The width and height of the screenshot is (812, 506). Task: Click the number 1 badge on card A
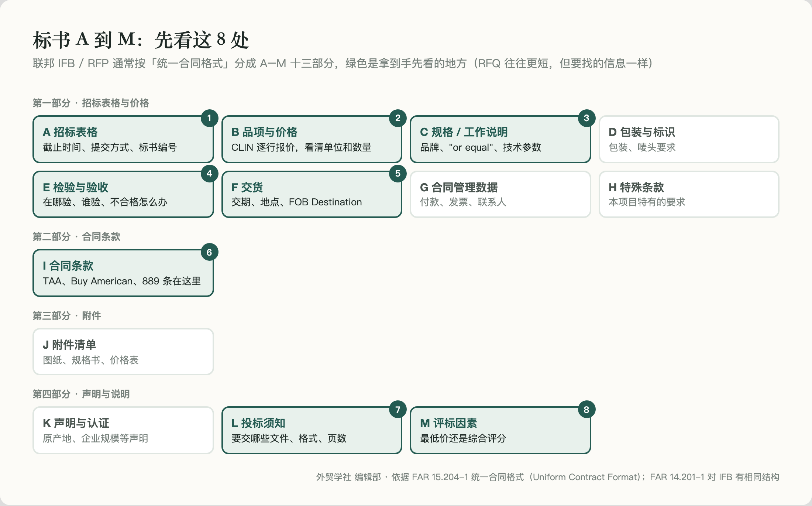[209, 118]
